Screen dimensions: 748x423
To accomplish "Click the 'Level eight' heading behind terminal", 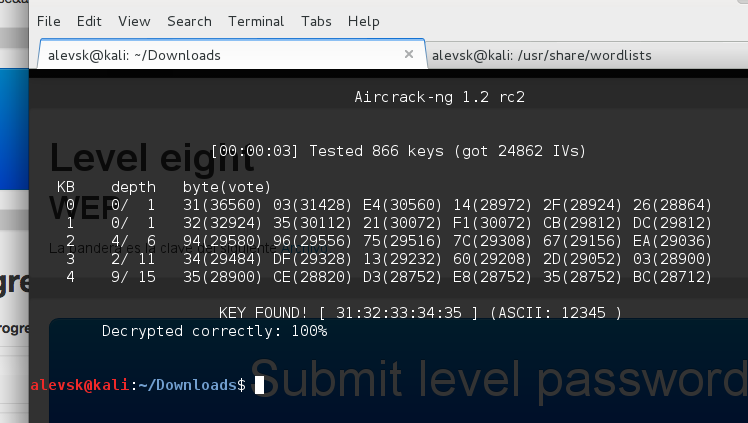I will pyautogui.click(x=152, y=158).
